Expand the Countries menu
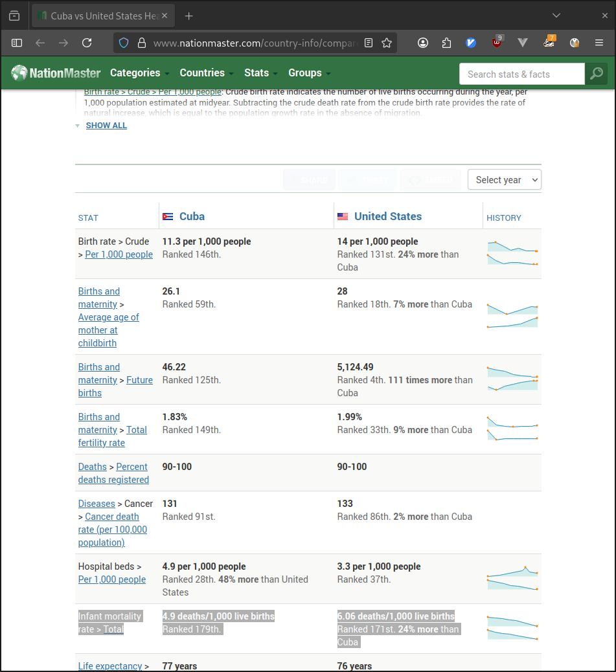Viewport: 616px width, 672px height. 206,73
